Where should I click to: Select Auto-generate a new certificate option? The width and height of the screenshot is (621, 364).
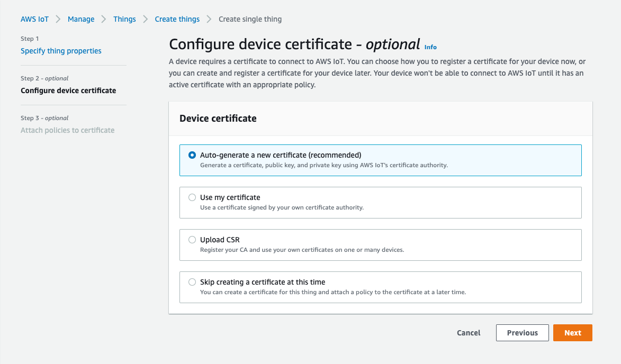tap(192, 154)
